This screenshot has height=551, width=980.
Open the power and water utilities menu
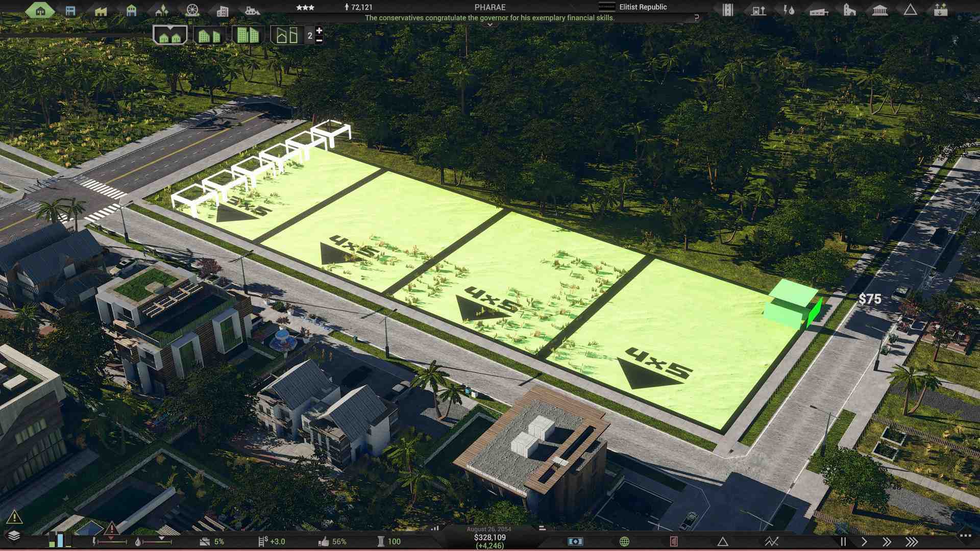[789, 9]
